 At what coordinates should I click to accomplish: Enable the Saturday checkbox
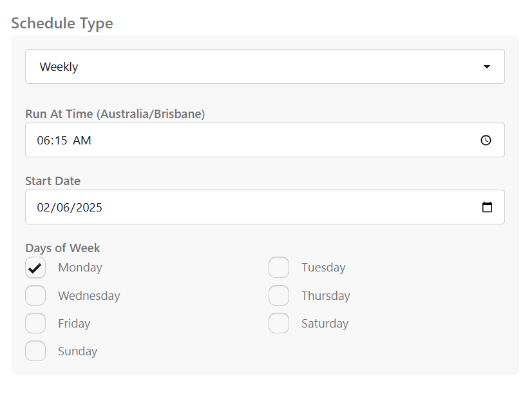279,323
